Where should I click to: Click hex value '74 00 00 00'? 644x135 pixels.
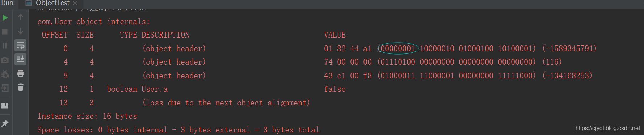point(348,62)
